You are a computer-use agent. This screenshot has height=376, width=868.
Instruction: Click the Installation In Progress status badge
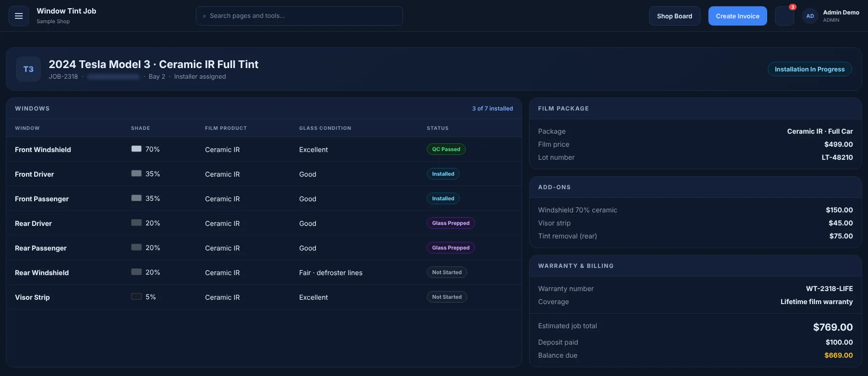click(810, 69)
